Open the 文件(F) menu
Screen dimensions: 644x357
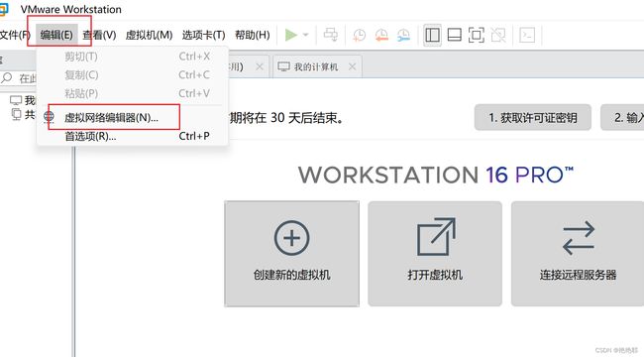click(15, 36)
